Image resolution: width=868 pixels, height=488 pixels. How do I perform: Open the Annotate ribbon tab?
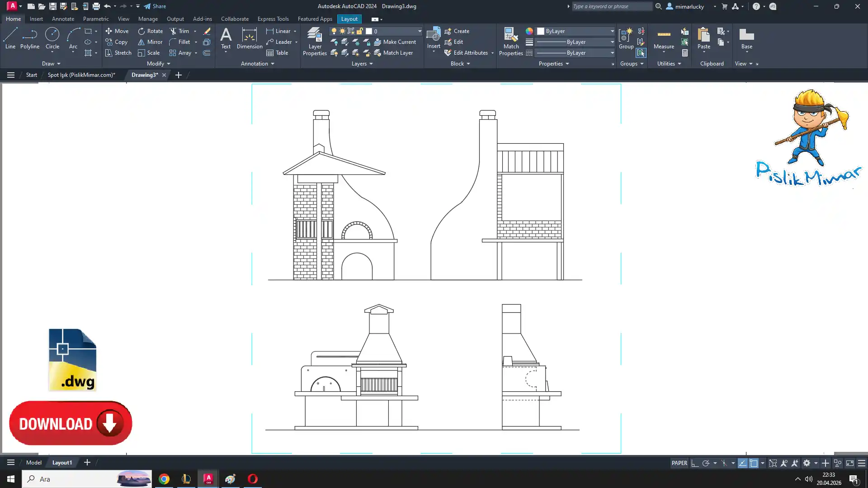tap(63, 19)
